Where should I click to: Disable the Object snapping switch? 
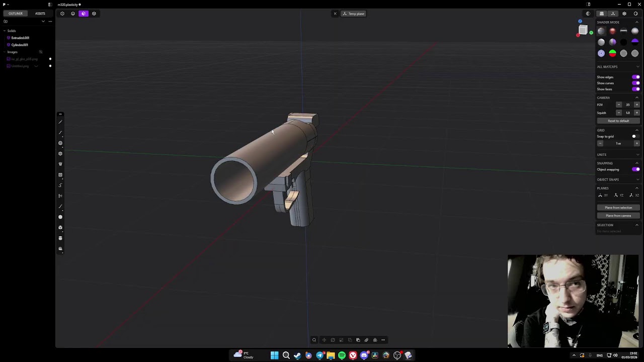click(636, 169)
